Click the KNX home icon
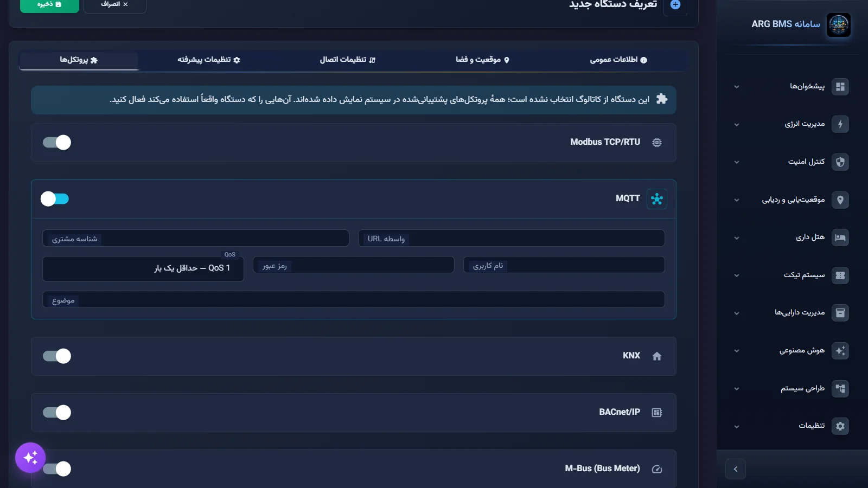The width and height of the screenshot is (868, 488). 657,356
